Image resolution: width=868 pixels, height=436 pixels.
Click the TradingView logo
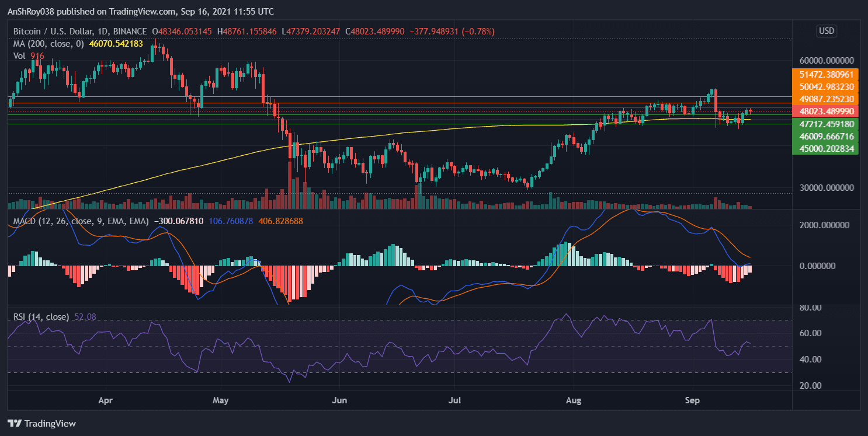(42, 423)
